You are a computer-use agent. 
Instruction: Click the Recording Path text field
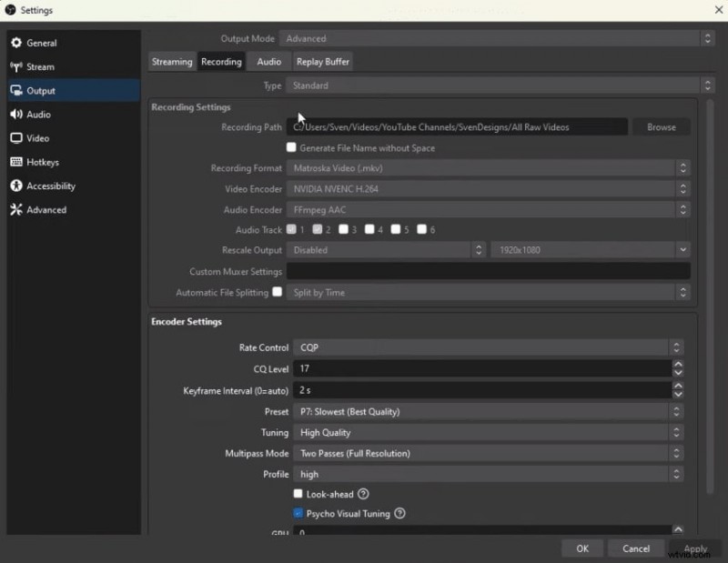click(x=457, y=127)
